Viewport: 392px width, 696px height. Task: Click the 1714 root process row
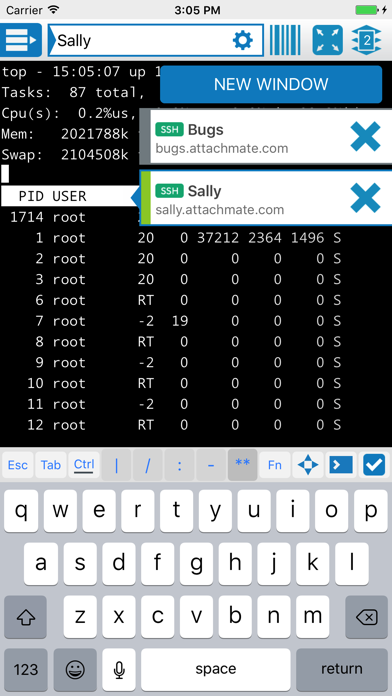(x=69, y=217)
